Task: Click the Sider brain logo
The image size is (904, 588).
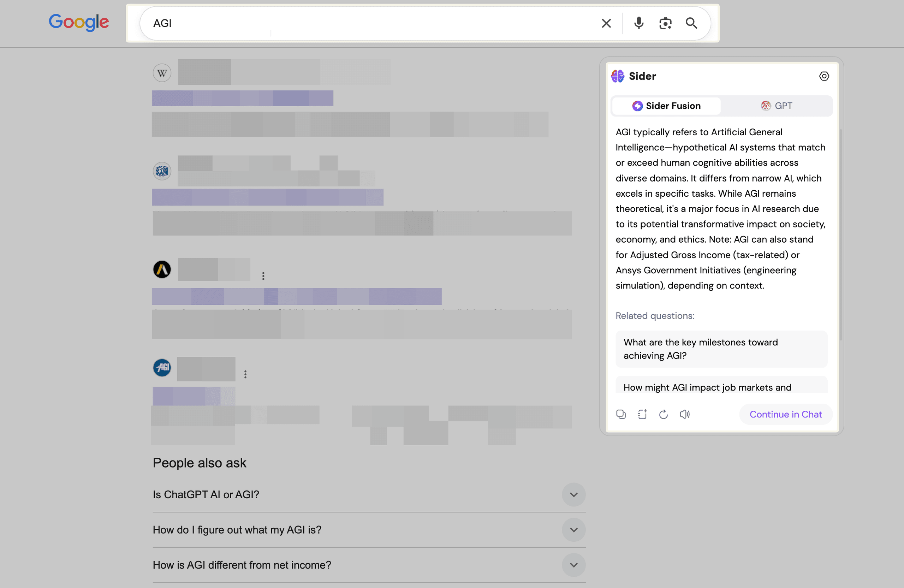Action: click(618, 76)
